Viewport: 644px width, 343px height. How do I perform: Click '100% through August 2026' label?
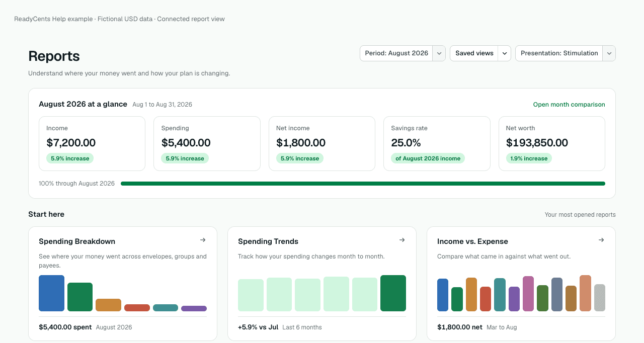(x=76, y=184)
